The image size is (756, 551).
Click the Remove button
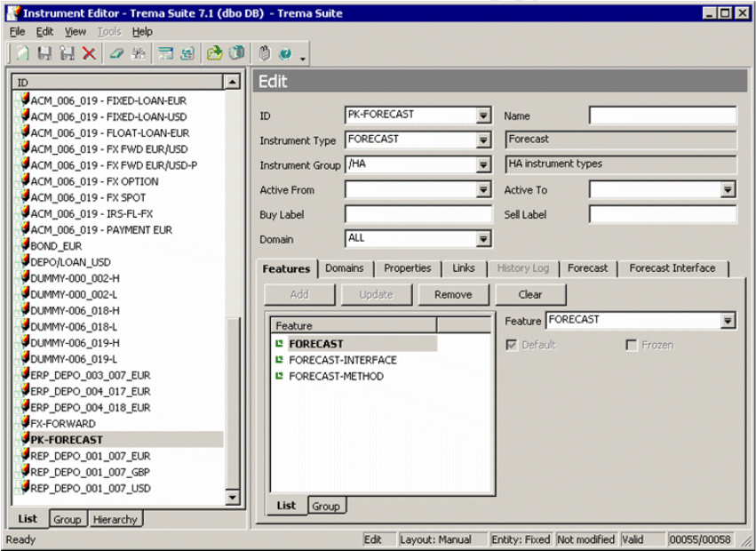[x=452, y=294]
